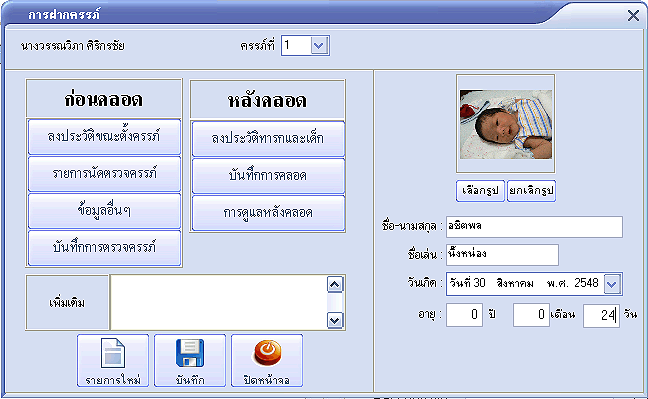Click the ชื่อ-นามสกุล name field
This screenshot has height=399, width=648.
click(x=534, y=227)
